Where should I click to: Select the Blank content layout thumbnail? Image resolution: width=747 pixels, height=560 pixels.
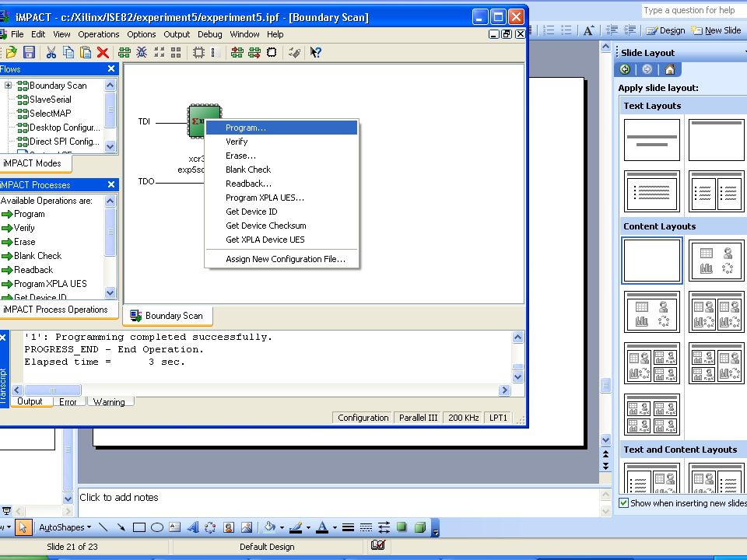click(652, 261)
